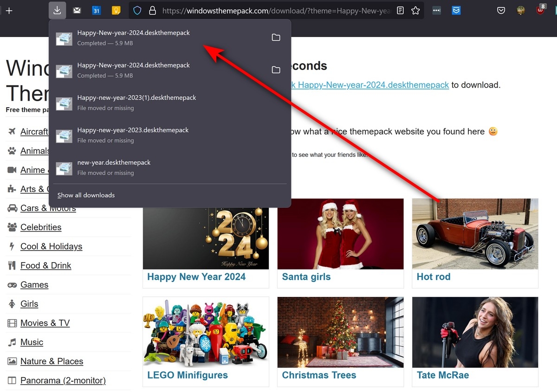Image resolution: width=557 pixels, height=392 pixels.
Task: Click the tracking protection shield icon
Action: tap(137, 10)
